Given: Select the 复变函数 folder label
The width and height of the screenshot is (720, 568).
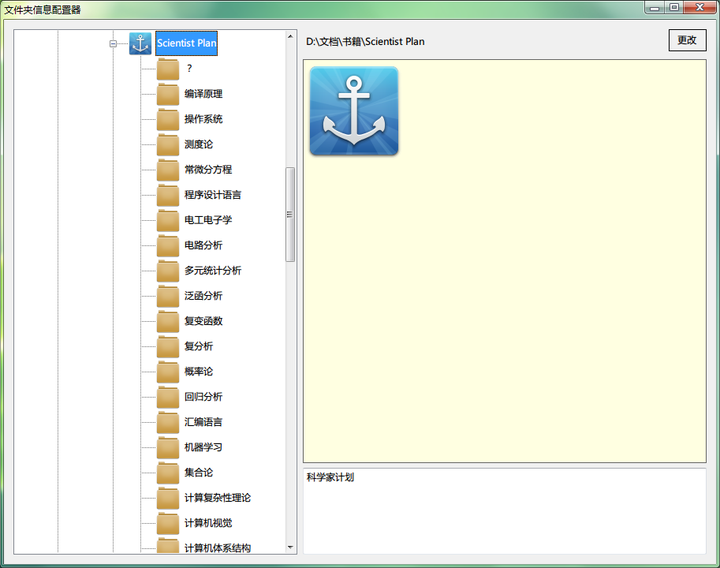Looking at the screenshot, I should click(x=203, y=321).
